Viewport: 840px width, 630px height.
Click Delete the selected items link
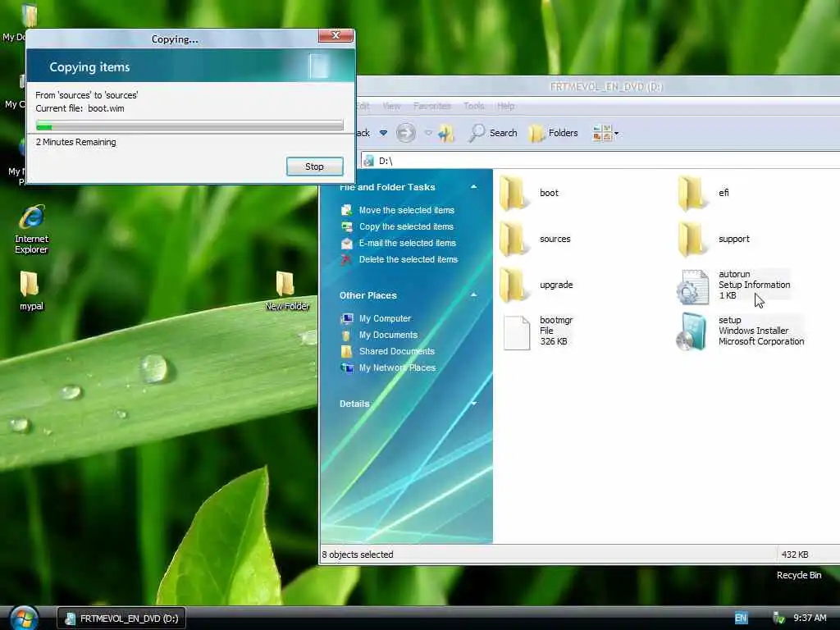coord(409,259)
